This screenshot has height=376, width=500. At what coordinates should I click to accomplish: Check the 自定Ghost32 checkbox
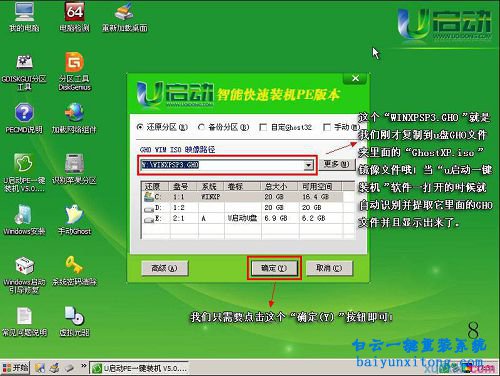286,127
